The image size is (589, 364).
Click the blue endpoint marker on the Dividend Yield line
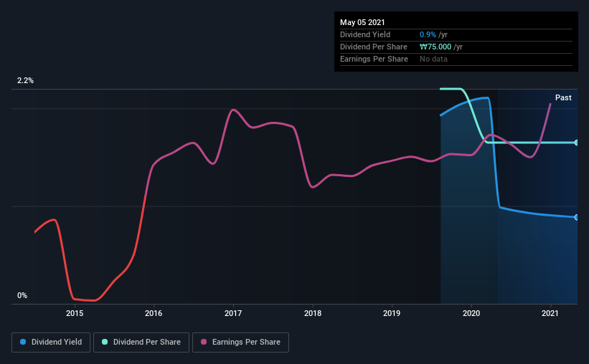pyautogui.click(x=576, y=217)
